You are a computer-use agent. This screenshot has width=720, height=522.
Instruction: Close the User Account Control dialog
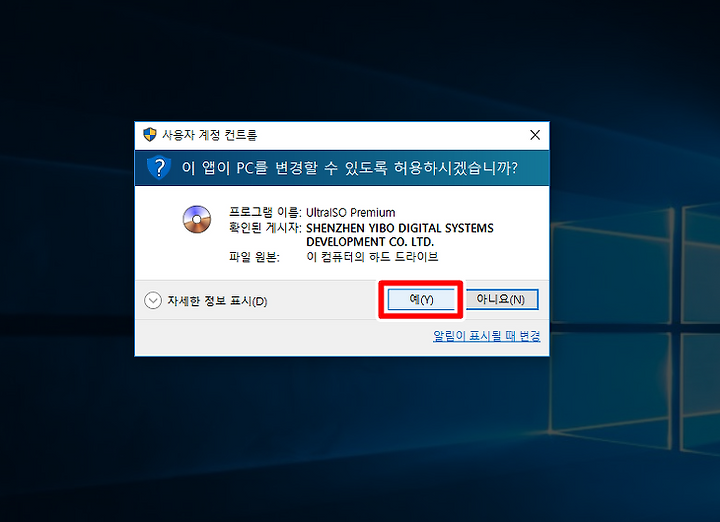coord(535,135)
